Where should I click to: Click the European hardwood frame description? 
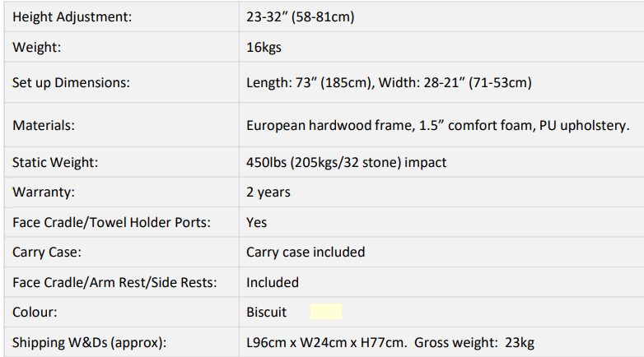438,125
